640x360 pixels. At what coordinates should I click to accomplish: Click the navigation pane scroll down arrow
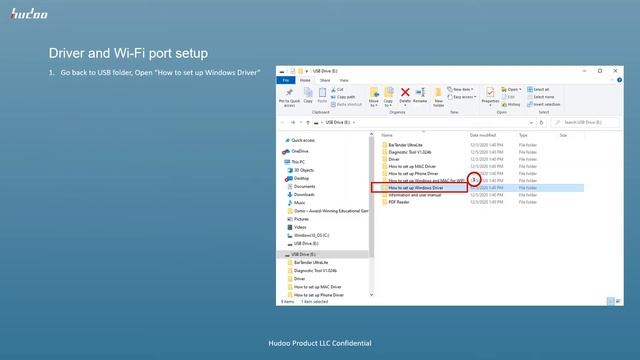(x=371, y=295)
